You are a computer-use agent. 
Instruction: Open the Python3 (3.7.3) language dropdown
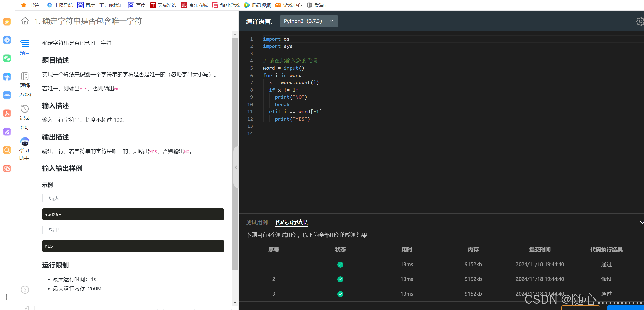tap(308, 21)
